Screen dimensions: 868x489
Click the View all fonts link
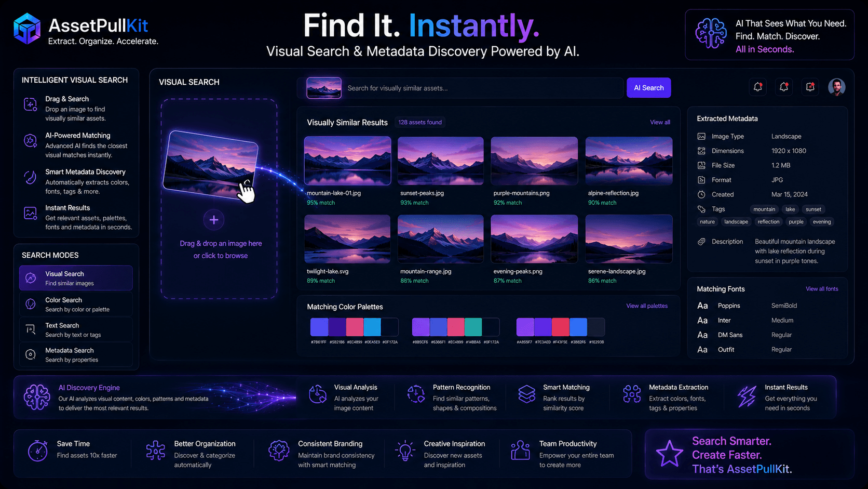point(822,289)
